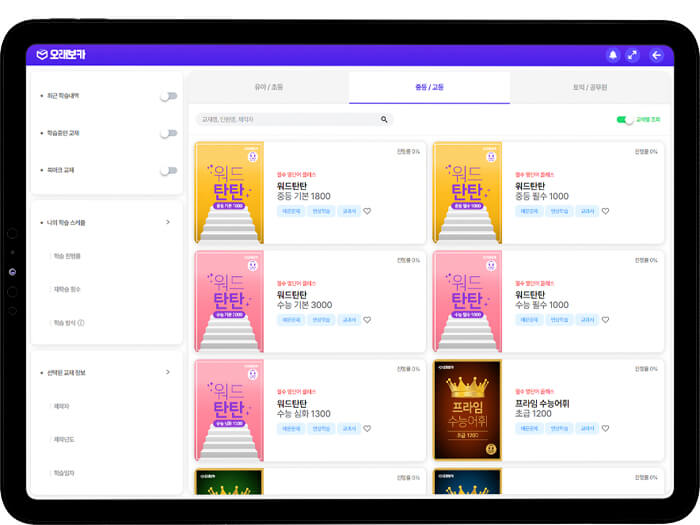Favorite 수능 필수 1000 with heart icon

605,320
